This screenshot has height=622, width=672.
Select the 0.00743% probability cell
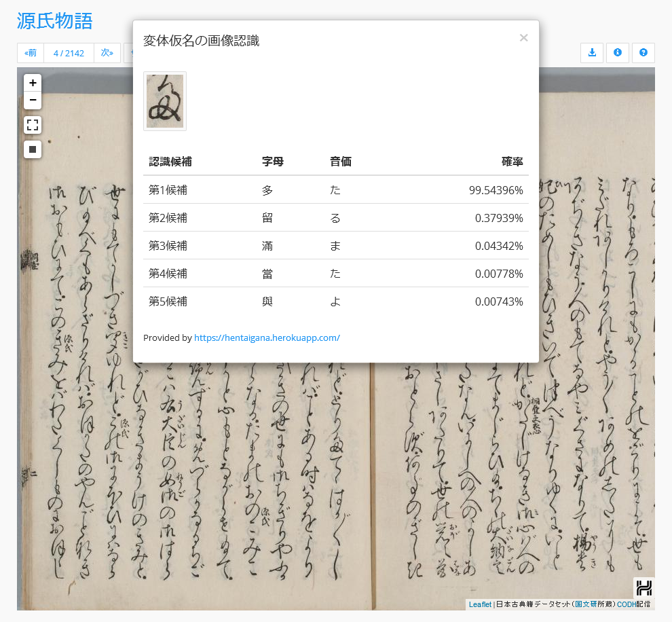pyautogui.click(x=499, y=301)
